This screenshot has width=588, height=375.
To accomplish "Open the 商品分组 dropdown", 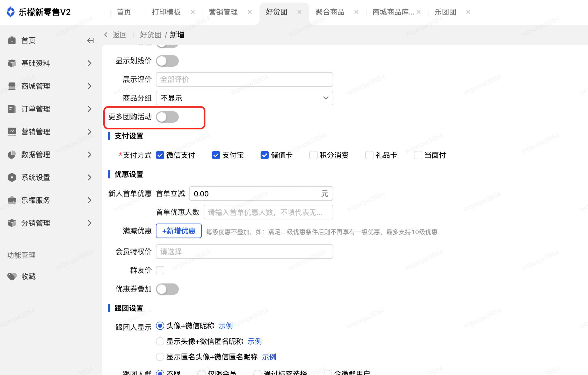I will [x=244, y=98].
